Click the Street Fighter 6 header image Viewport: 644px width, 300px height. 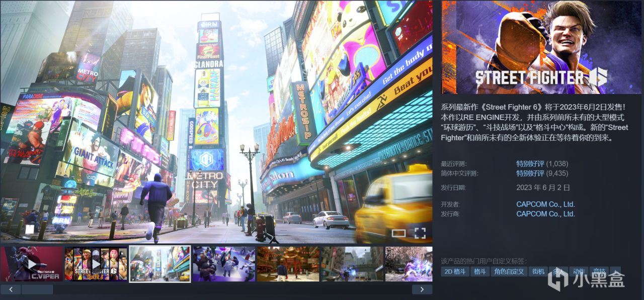[x=542, y=47]
